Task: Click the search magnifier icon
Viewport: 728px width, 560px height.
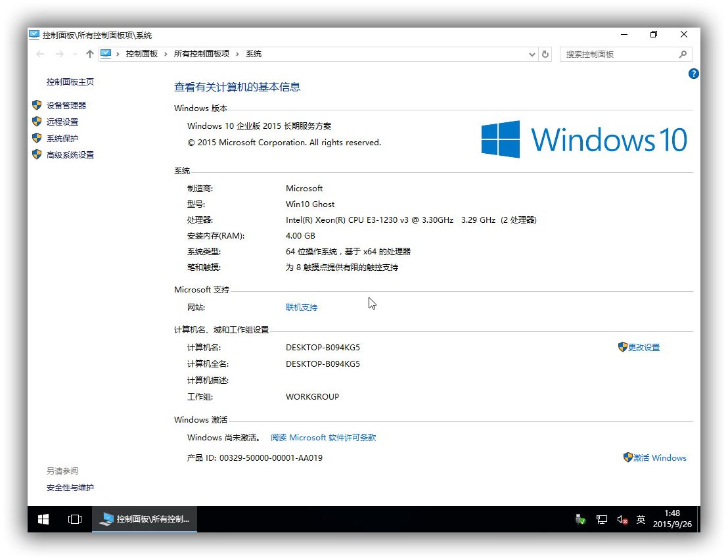Action: [683, 55]
